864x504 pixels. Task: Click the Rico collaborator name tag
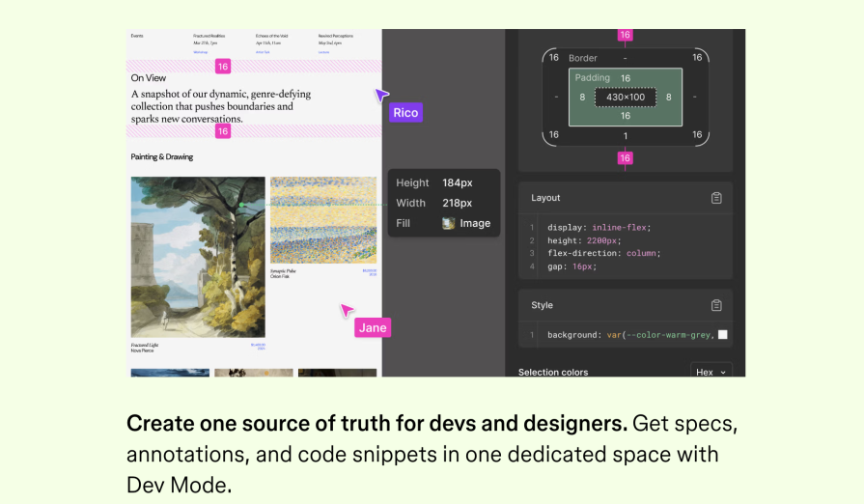(405, 113)
